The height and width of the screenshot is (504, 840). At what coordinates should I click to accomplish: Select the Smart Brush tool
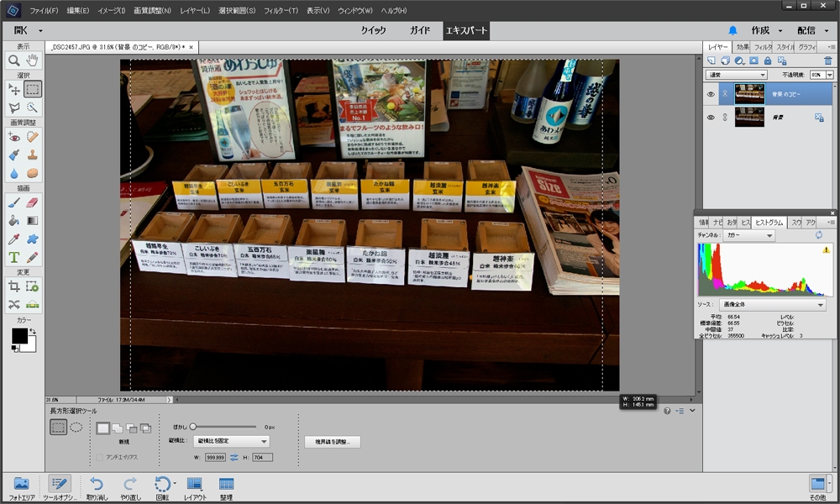click(x=14, y=155)
